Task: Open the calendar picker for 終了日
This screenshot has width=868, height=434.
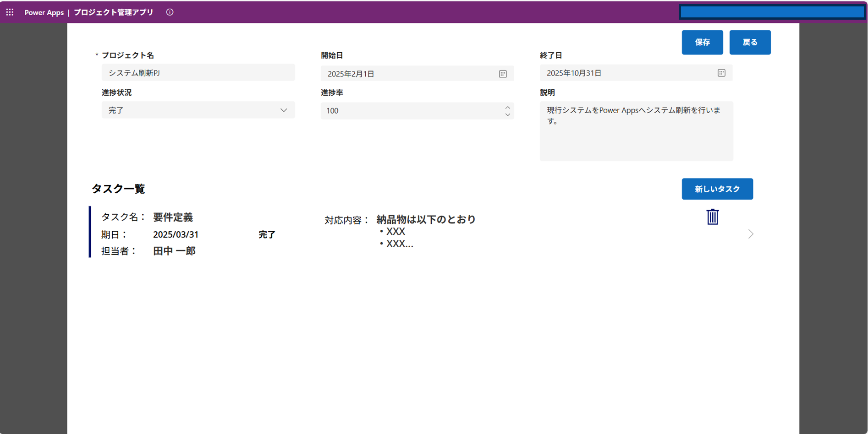Action: click(721, 73)
